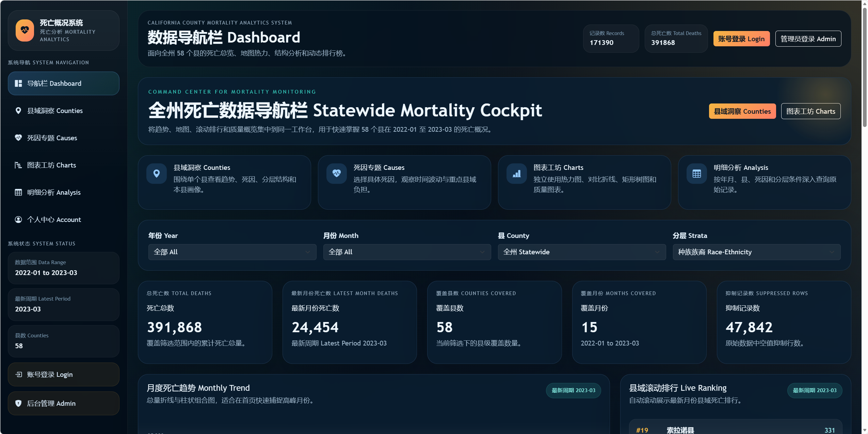Click the heart pulse icon beside 死因专题 Causes in sidebar
868x434 pixels.
point(18,138)
